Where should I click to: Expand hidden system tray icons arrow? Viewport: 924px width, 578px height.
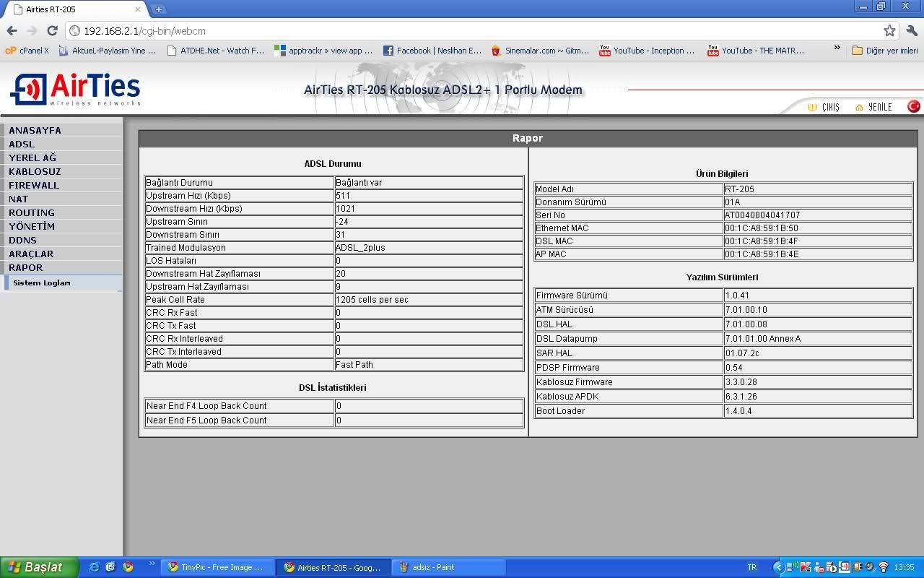click(779, 567)
